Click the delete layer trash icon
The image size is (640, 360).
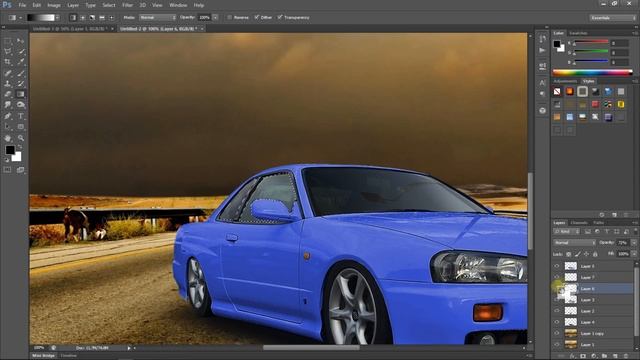(x=626, y=356)
